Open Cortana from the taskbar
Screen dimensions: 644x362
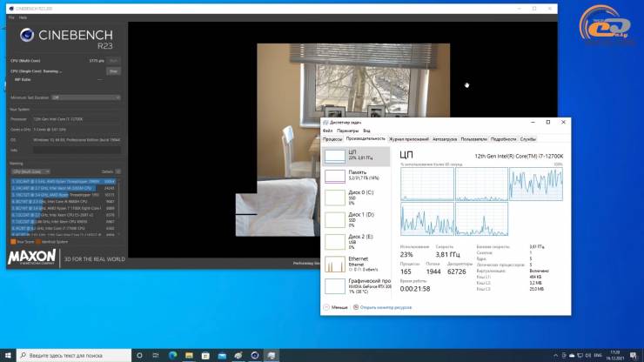[x=139, y=355]
